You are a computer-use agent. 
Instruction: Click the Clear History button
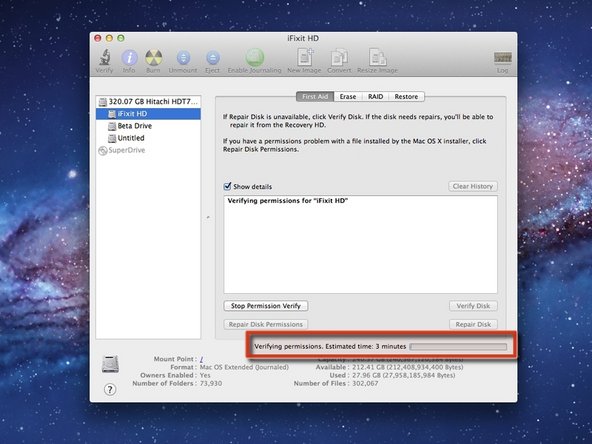[473, 186]
